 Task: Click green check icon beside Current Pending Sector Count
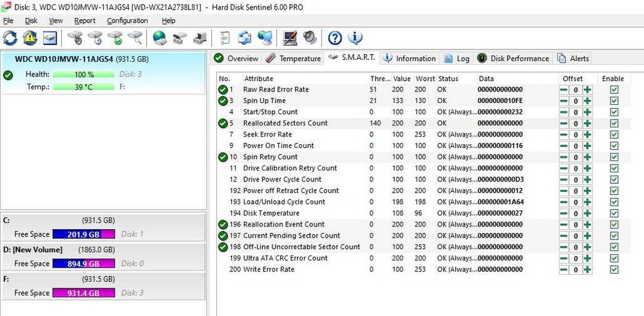pos(223,236)
